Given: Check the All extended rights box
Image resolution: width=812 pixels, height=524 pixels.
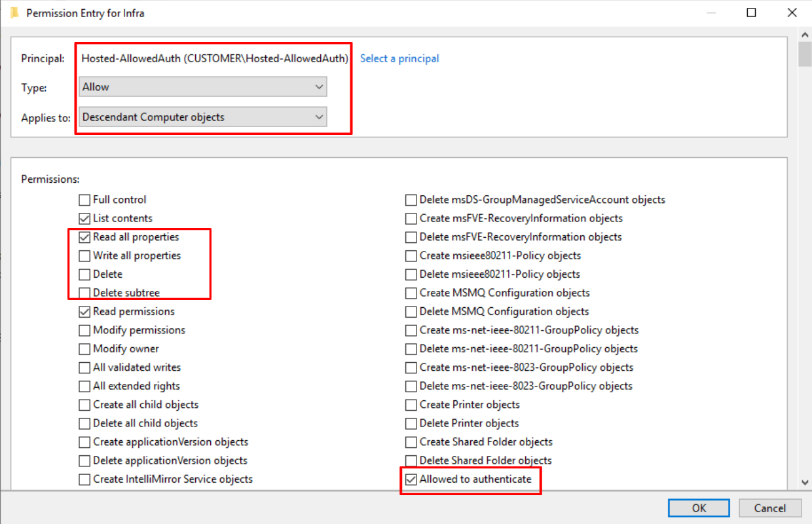Looking at the screenshot, I should 84,386.
